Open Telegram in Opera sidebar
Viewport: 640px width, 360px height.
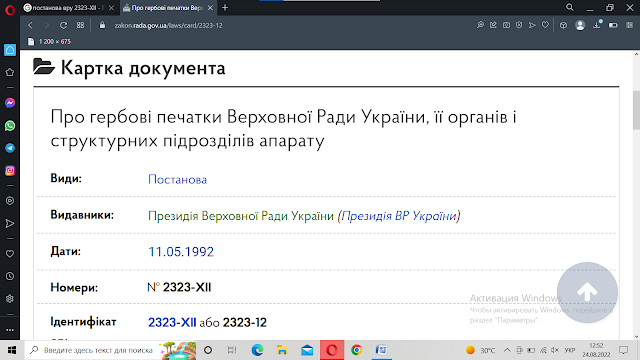coord(10,148)
